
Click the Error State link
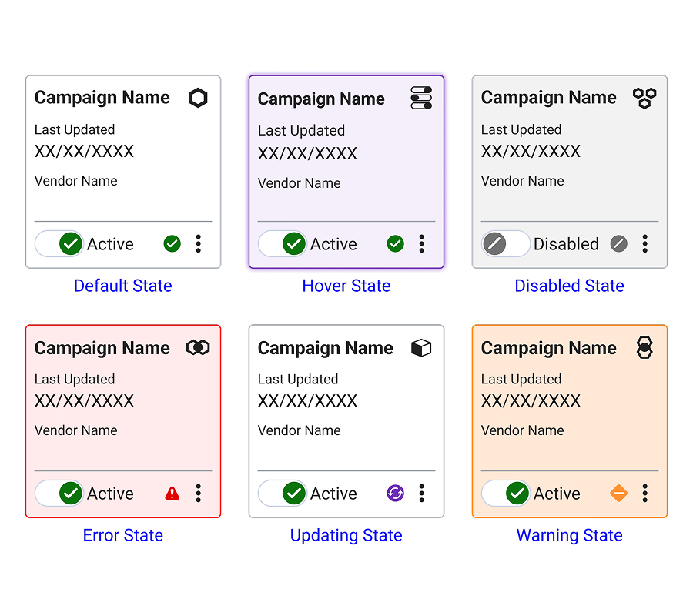tap(122, 535)
